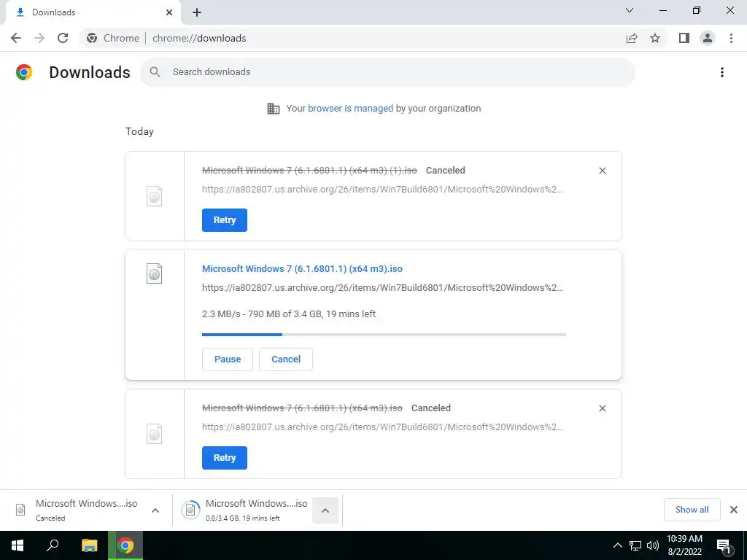The image size is (747, 560).
Task: Close the Downloads tab
Action: click(x=169, y=12)
